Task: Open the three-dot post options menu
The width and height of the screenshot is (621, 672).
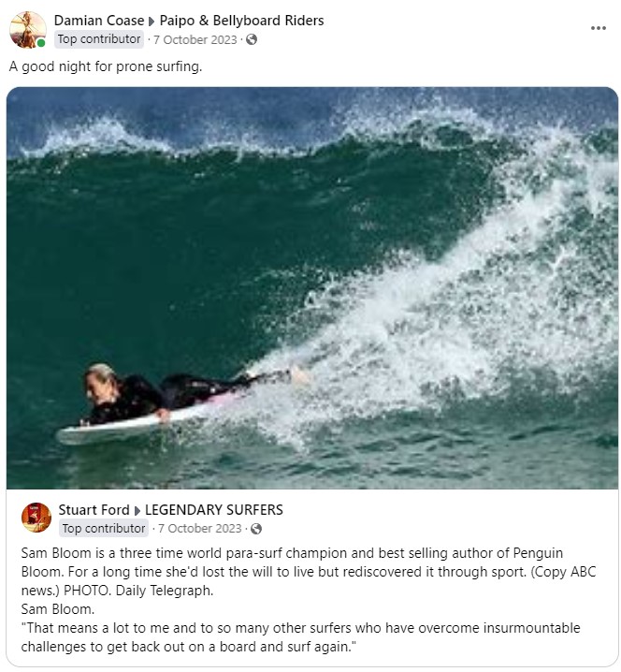Action: tap(598, 28)
